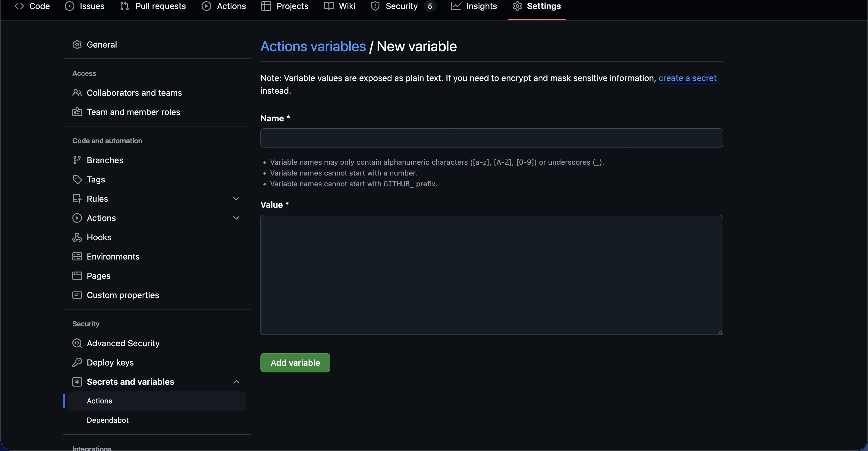Focus the Name input field
This screenshot has height=451, width=868.
(492, 138)
